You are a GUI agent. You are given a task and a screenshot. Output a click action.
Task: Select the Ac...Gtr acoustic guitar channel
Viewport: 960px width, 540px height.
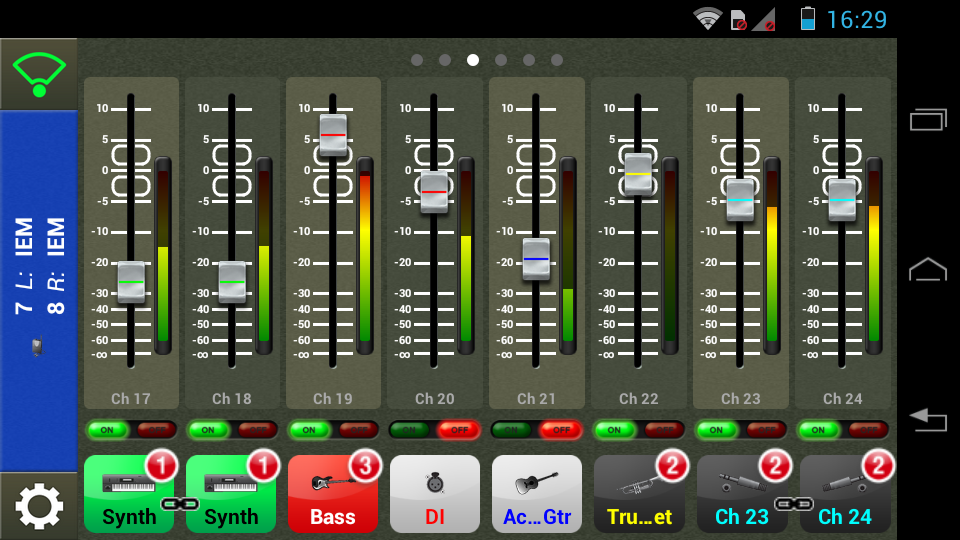coord(537,494)
